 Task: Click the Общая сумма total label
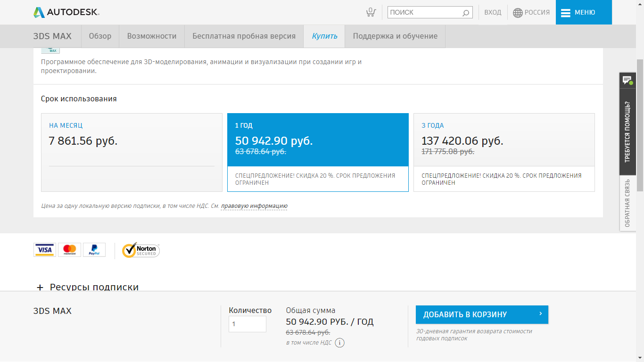[311, 310]
